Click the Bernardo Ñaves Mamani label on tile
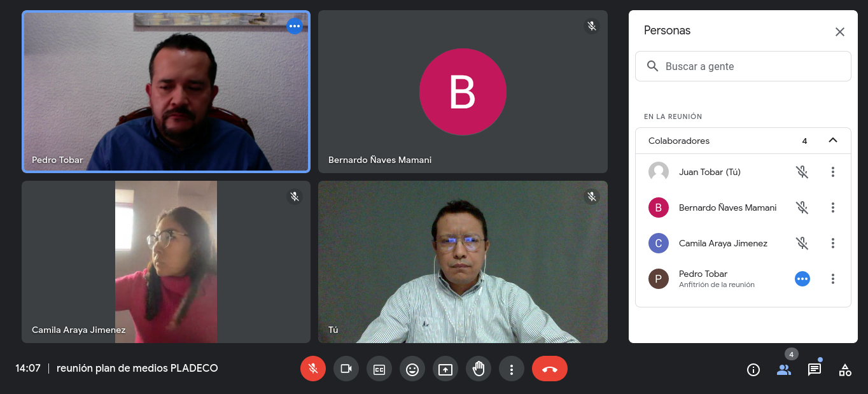The height and width of the screenshot is (394, 868). click(x=380, y=160)
